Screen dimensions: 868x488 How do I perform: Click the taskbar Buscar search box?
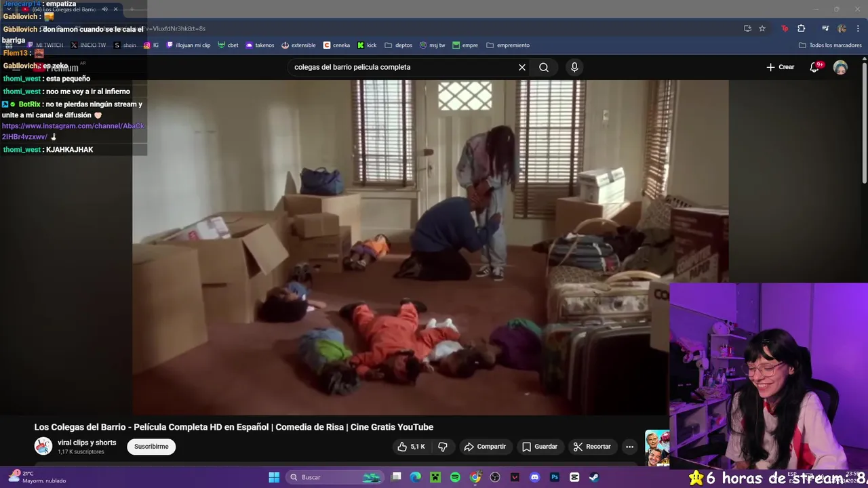coord(336,477)
